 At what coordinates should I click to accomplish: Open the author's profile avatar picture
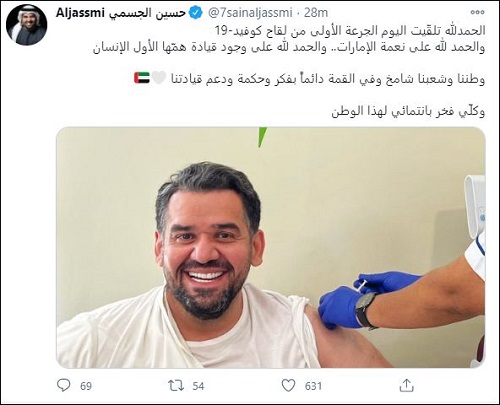coord(27,25)
